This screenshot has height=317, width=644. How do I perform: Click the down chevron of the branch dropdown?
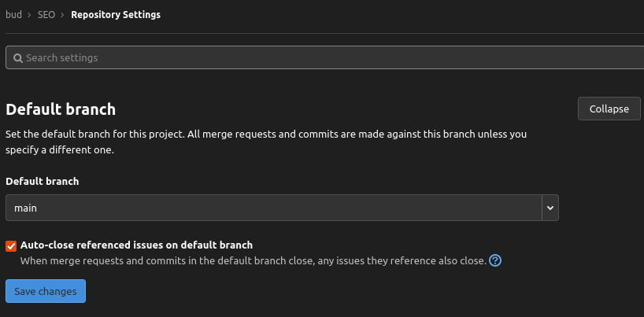[x=550, y=208]
